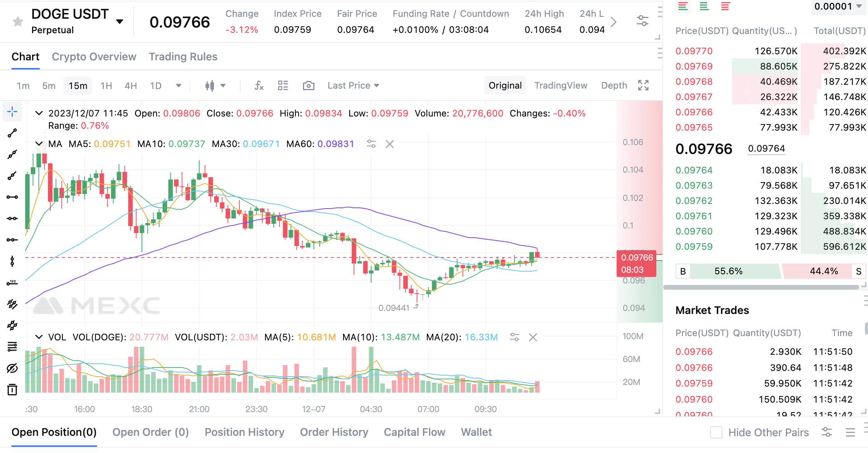
Task: Open more timeframes dropdown arrow
Action: 178,86
